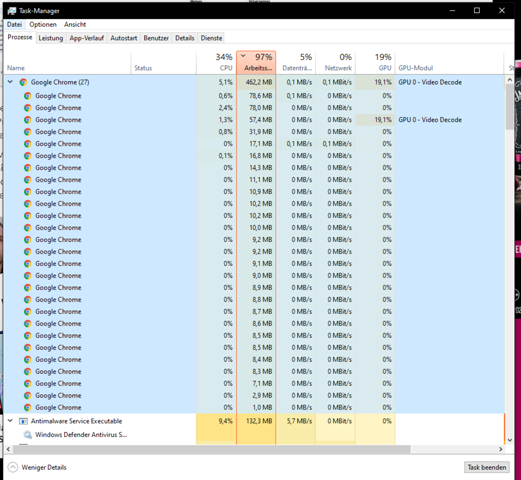This screenshot has width=521, height=480.
Task: Sort by the Netzwerk column header
Action: point(336,62)
